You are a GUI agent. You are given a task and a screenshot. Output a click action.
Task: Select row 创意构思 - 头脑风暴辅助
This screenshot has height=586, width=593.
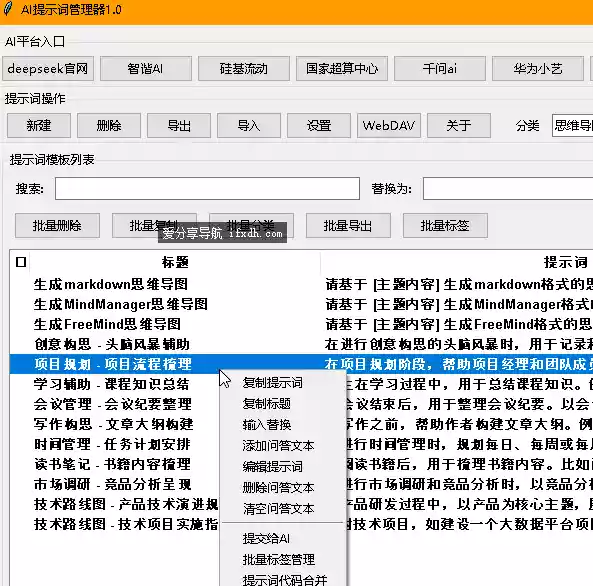point(112,344)
